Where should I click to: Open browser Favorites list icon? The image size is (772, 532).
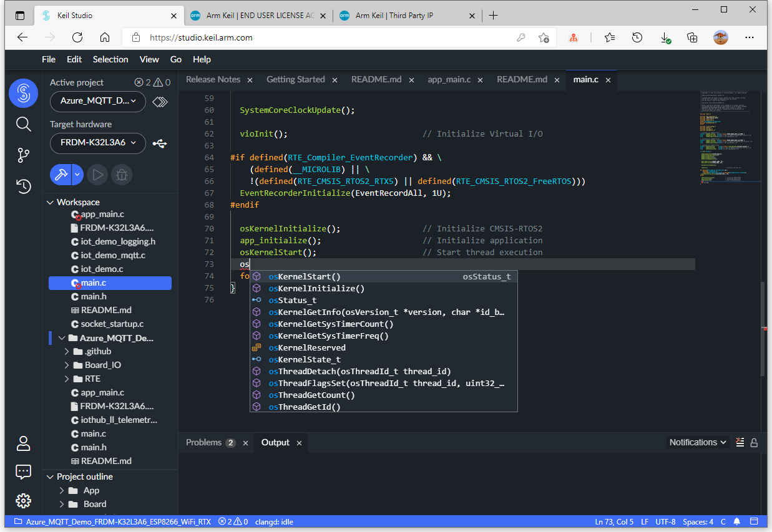[x=610, y=37]
